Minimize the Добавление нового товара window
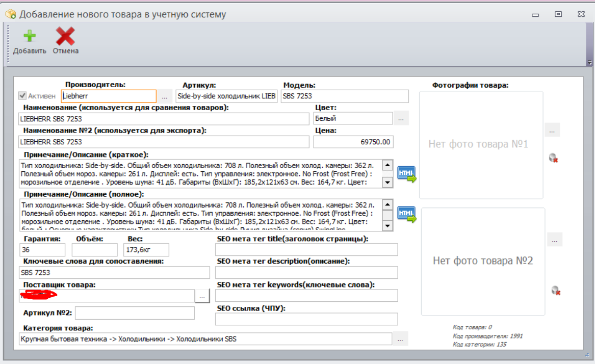Viewport: 595px width, 364px height. (535, 15)
